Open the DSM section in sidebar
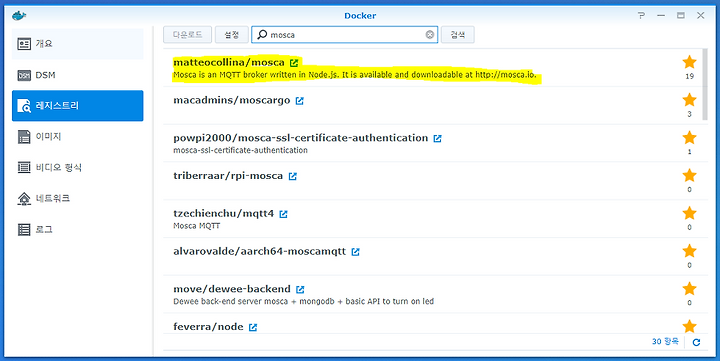 (x=78, y=75)
